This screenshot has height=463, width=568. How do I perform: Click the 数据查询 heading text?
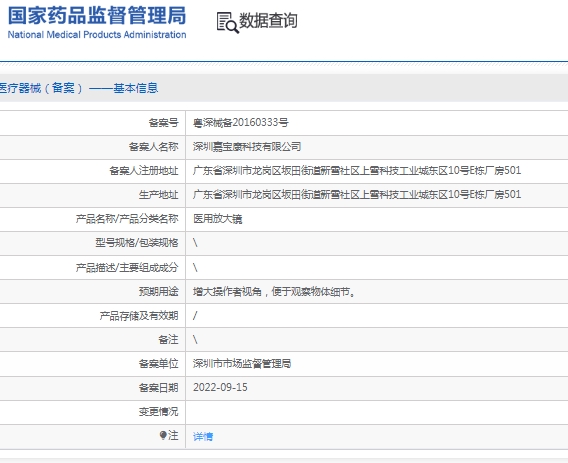point(268,20)
